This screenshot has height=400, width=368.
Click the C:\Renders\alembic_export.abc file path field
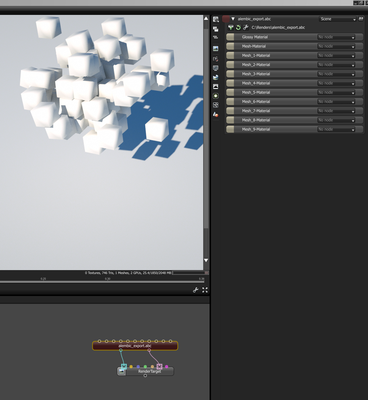(x=278, y=28)
